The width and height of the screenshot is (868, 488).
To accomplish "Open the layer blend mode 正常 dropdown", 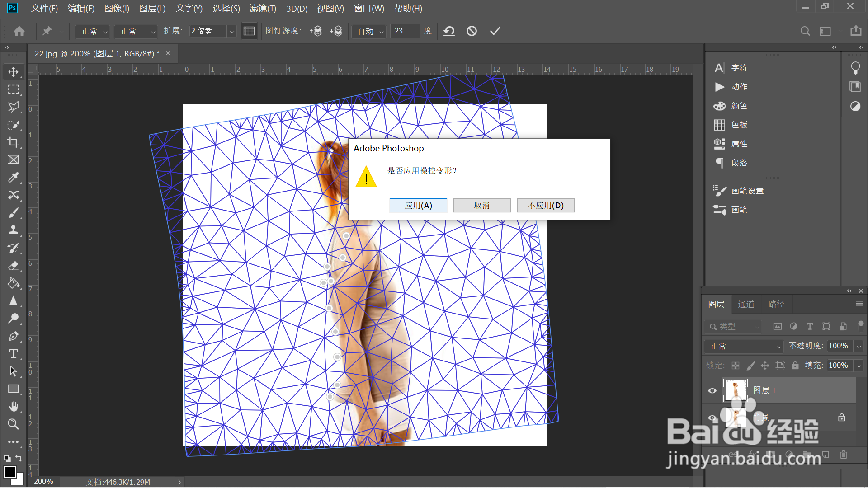I will tap(744, 347).
